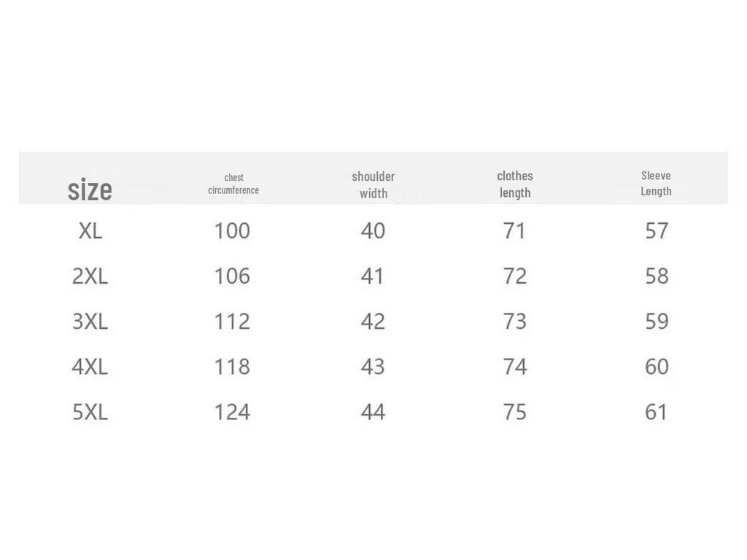Click clothes length value 74
This screenshot has height=560, width=747.
click(515, 367)
